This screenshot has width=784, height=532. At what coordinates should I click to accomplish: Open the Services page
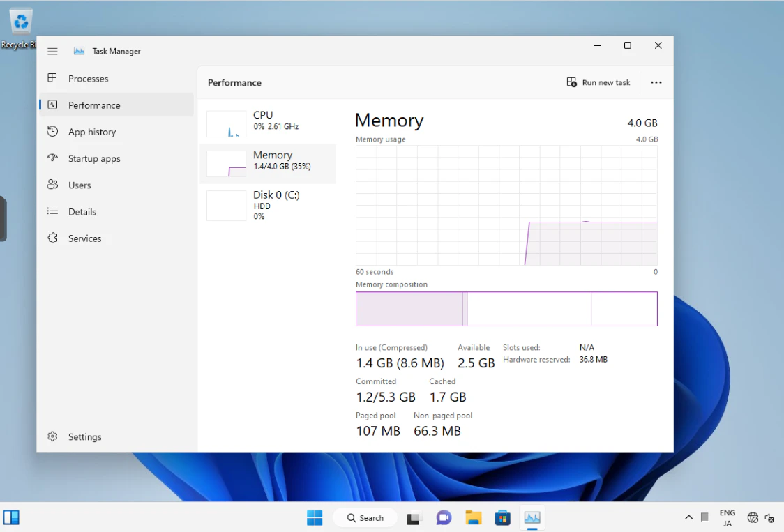click(116, 238)
